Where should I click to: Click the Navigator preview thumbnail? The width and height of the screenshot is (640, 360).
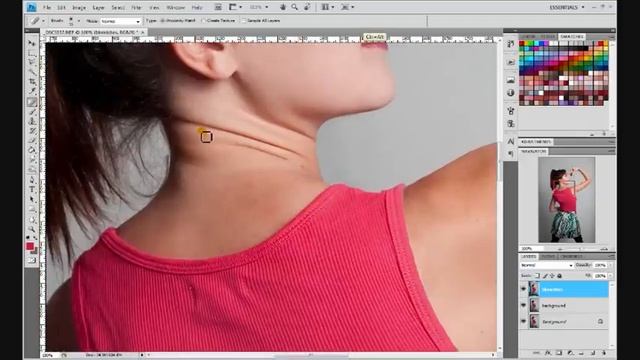[x=567, y=200]
